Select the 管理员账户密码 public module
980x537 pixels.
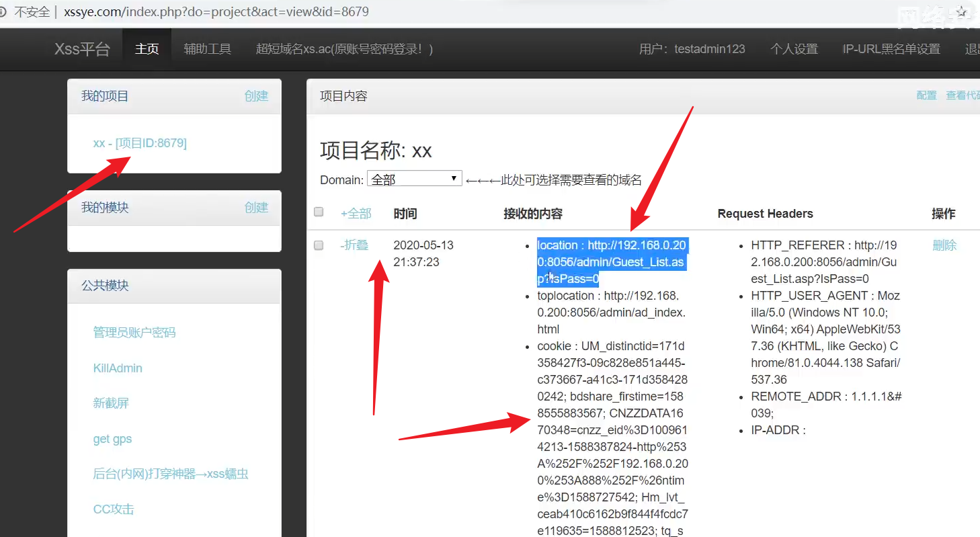[x=134, y=333]
